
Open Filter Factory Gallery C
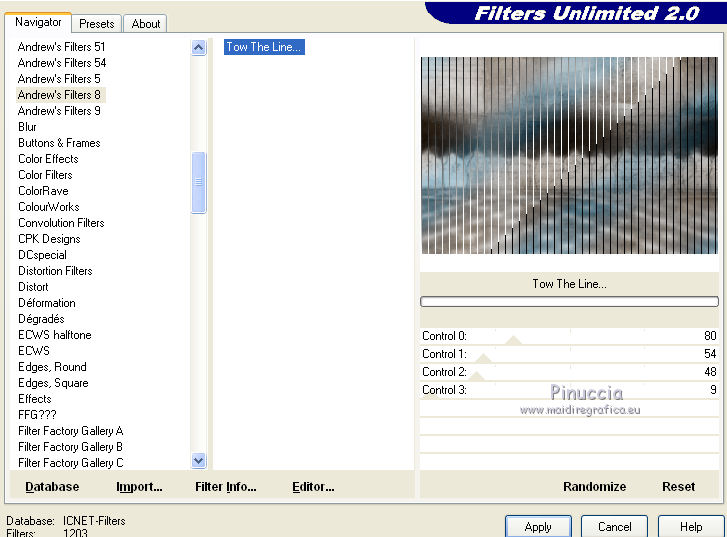pos(70,463)
